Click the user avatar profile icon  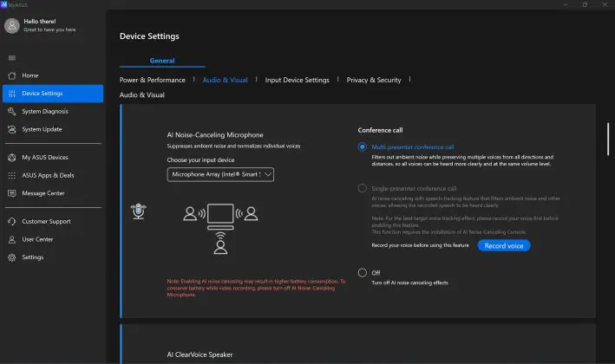(x=12, y=26)
